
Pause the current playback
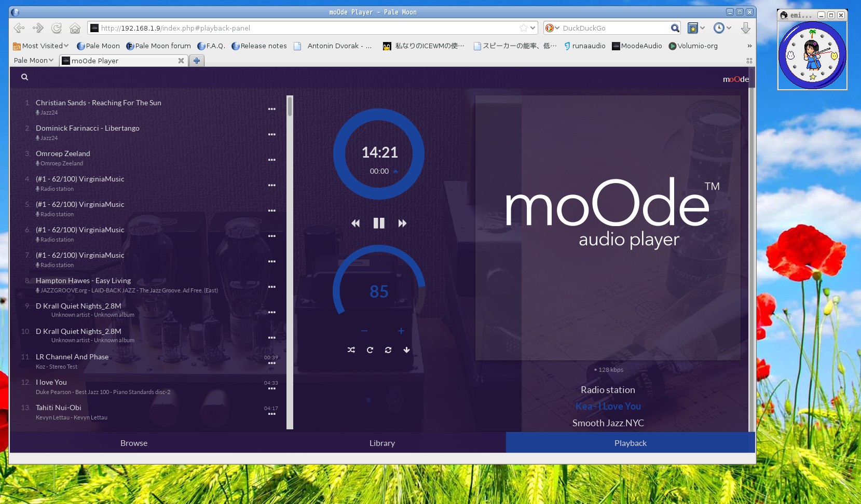(x=379, y=223)
